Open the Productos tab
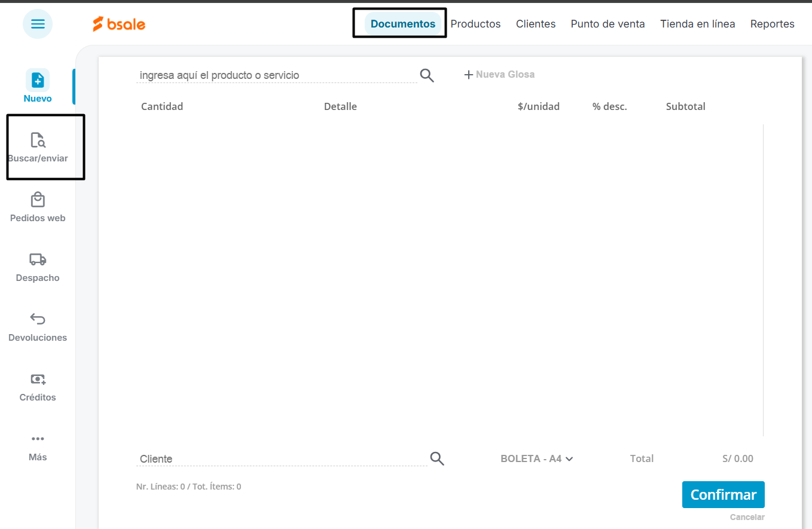This screenshot has height=529, width=812. click(475, 24)
